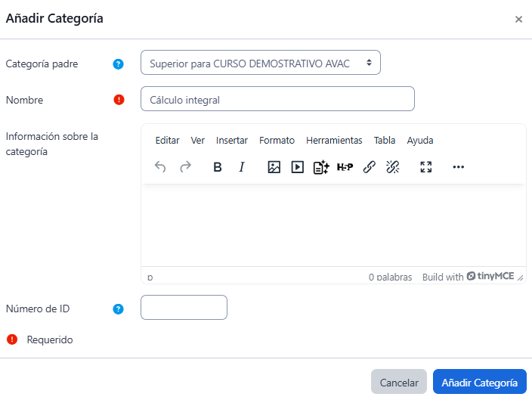The width and height of the screenshot is (532, 400).
Task: Expand more toolbar options with ellipsis
Action: point(458,167)
